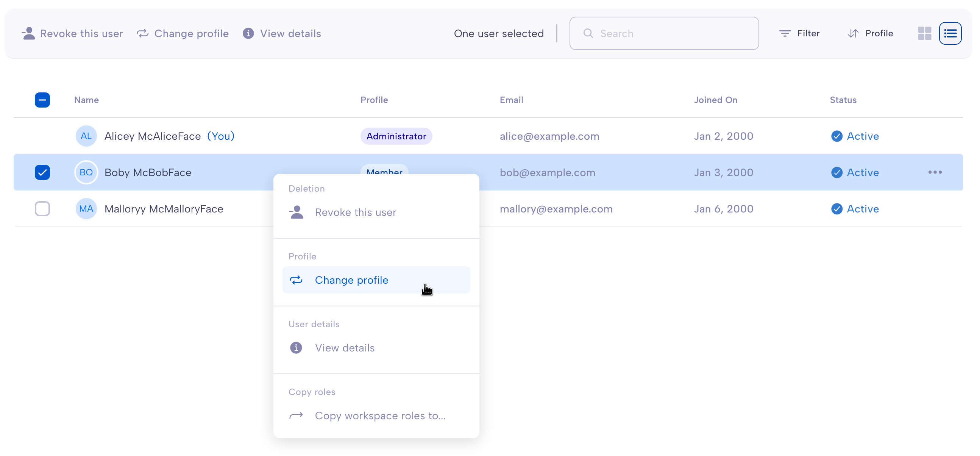The image size is (980, 456).
Task: Click the Administrator profile badge
Action: click(x=396, y=136)
